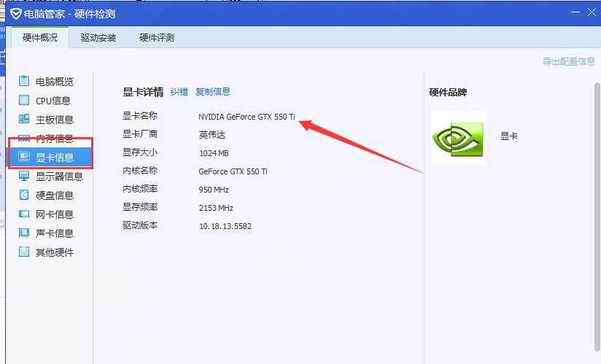Click the NVIDIA GeForce GTX 550 Ti name

coord(247,117)
